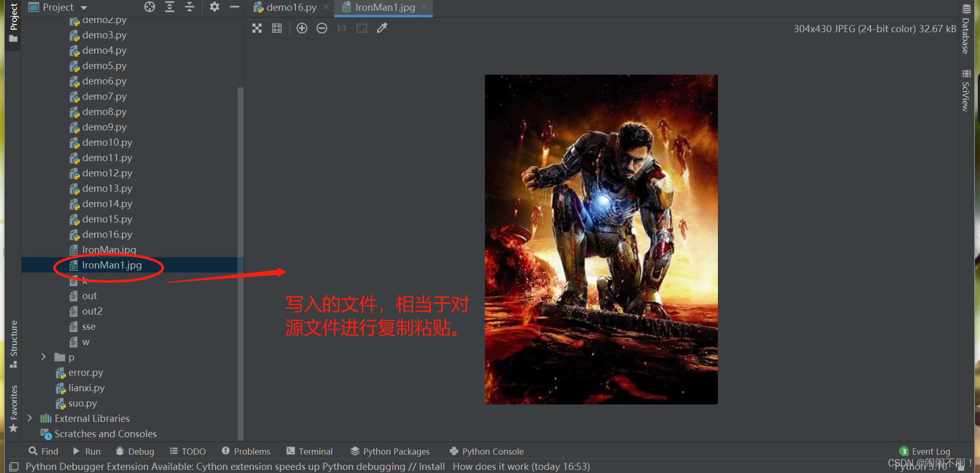Select IronMan.jpg in project tree
Image resolution: width=980 pixels, height=473 pixels.
109,250
